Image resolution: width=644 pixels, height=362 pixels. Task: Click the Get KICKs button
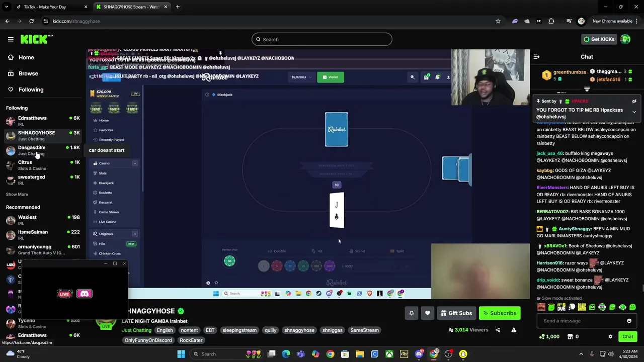point(599,39)
